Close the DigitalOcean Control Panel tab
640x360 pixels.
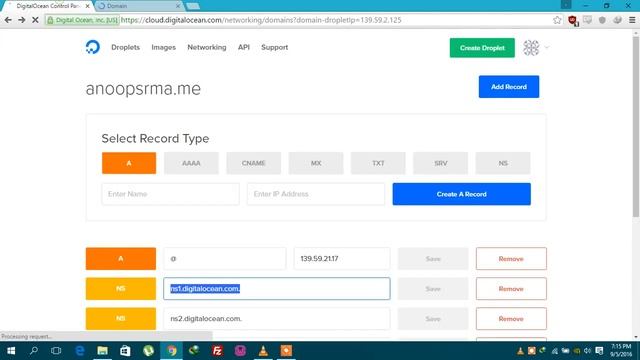[87, 6]
